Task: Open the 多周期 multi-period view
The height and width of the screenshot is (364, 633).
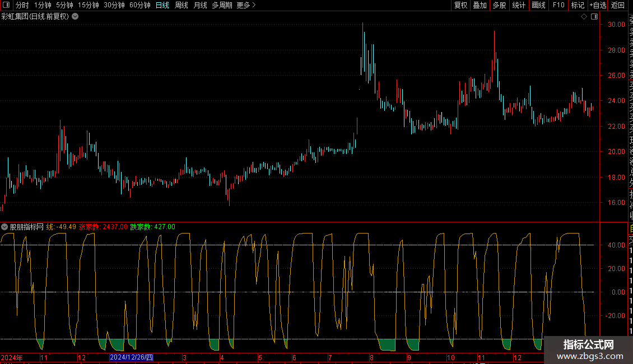Action: pyautogui.click(x=222, y=5)
